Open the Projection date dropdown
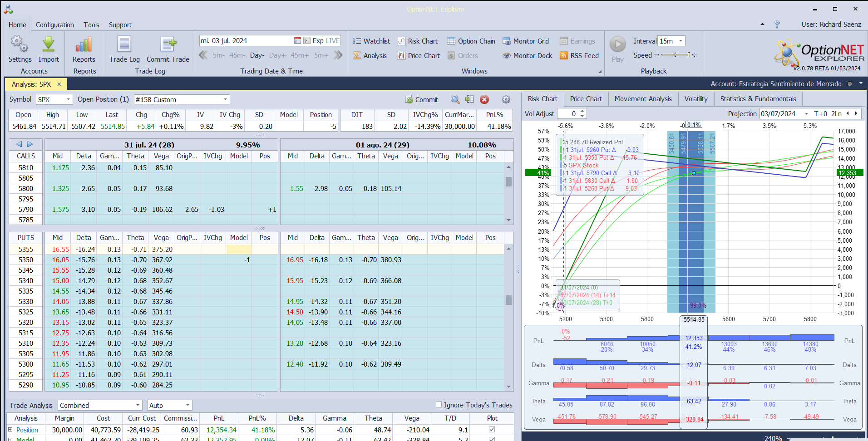This screenshot has width=868, height=441. click(806, 114)
